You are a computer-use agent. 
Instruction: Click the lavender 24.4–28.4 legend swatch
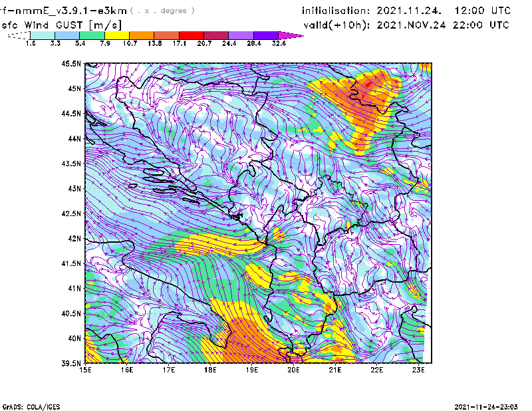pos(241,35)
